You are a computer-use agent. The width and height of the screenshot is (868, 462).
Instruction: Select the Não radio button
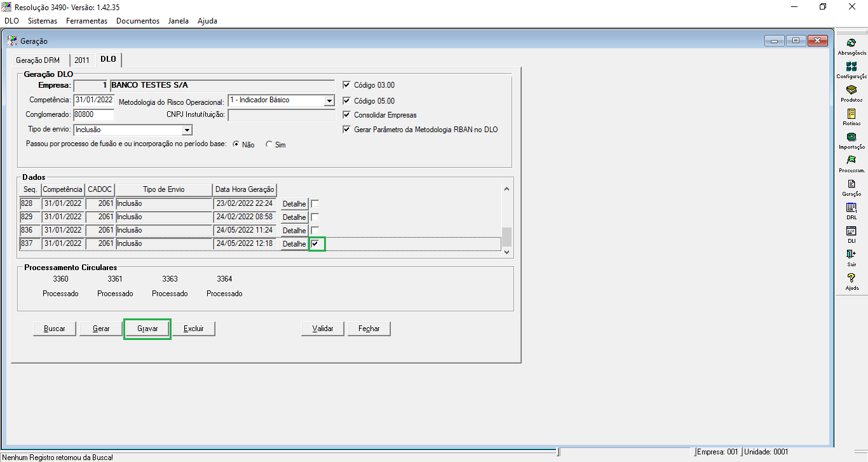click(236, 144)
